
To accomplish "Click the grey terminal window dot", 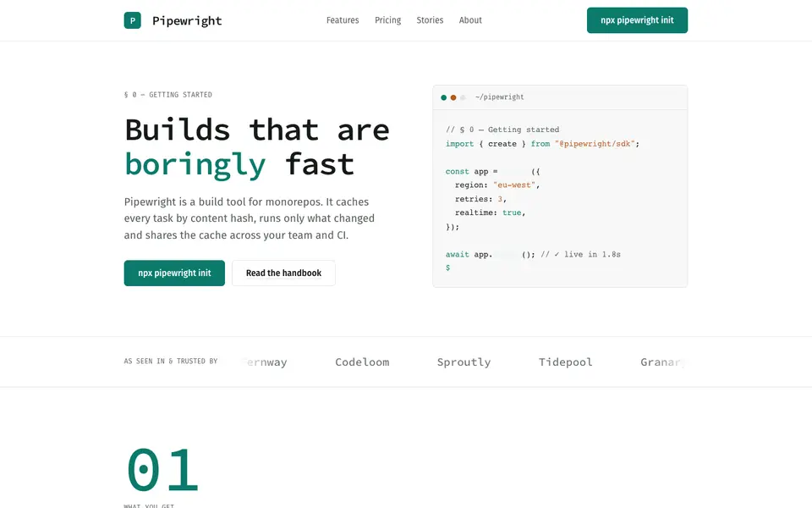I will coord(463,97).
